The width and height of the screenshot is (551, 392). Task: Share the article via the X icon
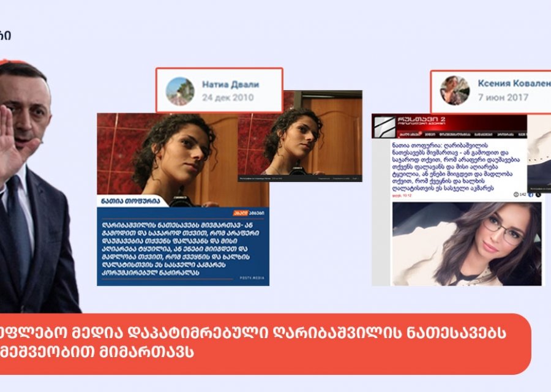538,195
